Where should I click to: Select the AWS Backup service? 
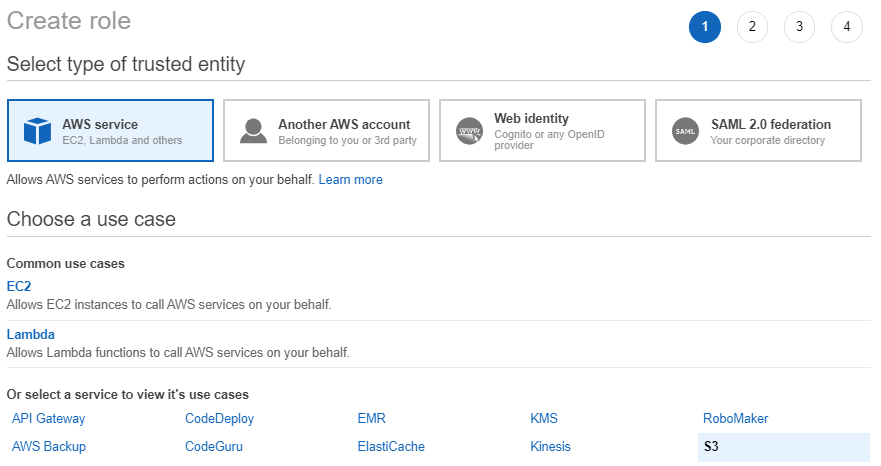[49, 446]
